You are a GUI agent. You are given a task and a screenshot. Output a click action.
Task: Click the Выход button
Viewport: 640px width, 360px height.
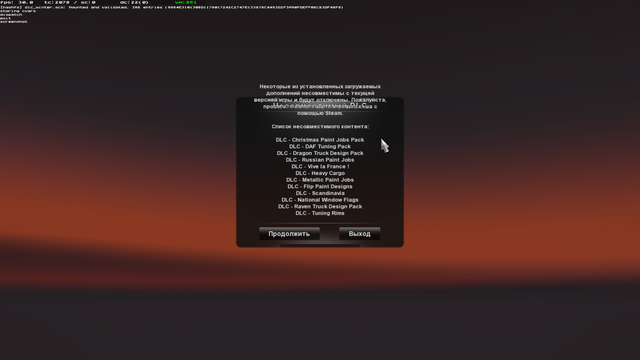pyautogui.click(x=360, y=234)
